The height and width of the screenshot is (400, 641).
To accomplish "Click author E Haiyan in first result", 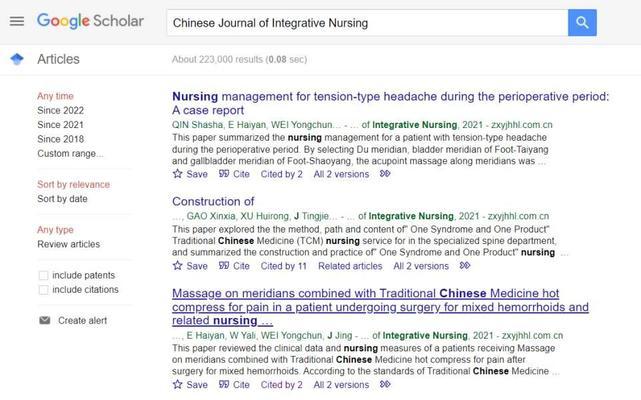I will [247, 125].
